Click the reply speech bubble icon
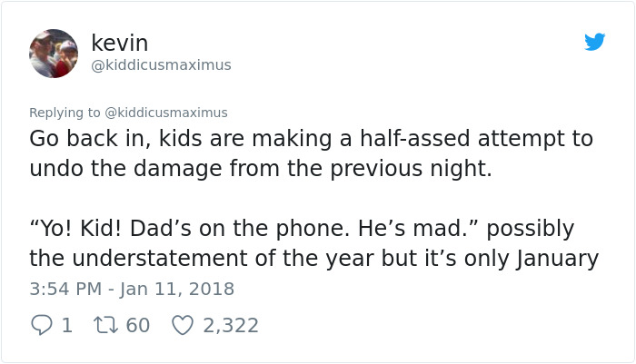Image resolution: width=636 pixels, height=364 pixels. (42, 325)
